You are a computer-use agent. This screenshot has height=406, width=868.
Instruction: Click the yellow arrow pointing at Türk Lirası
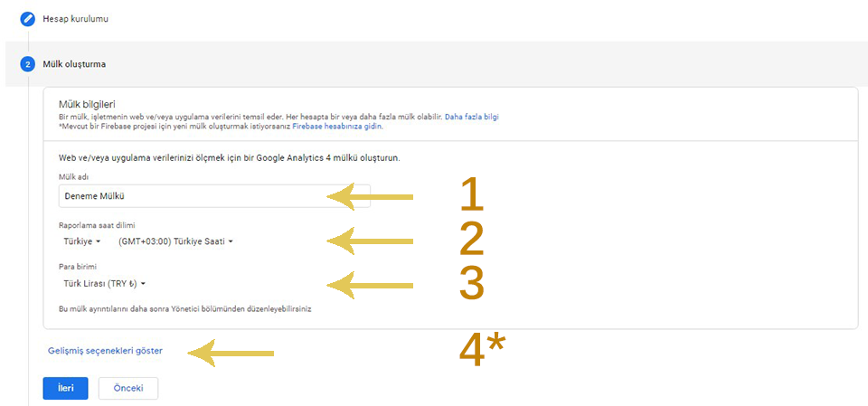pos(371,285)
